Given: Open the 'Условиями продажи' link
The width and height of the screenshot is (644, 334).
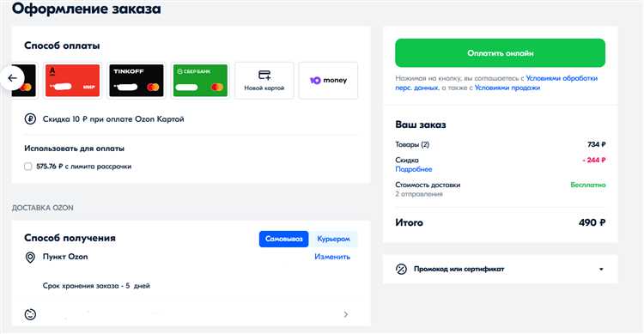Looking at the screenshot, I should click(x=507, y=88).
